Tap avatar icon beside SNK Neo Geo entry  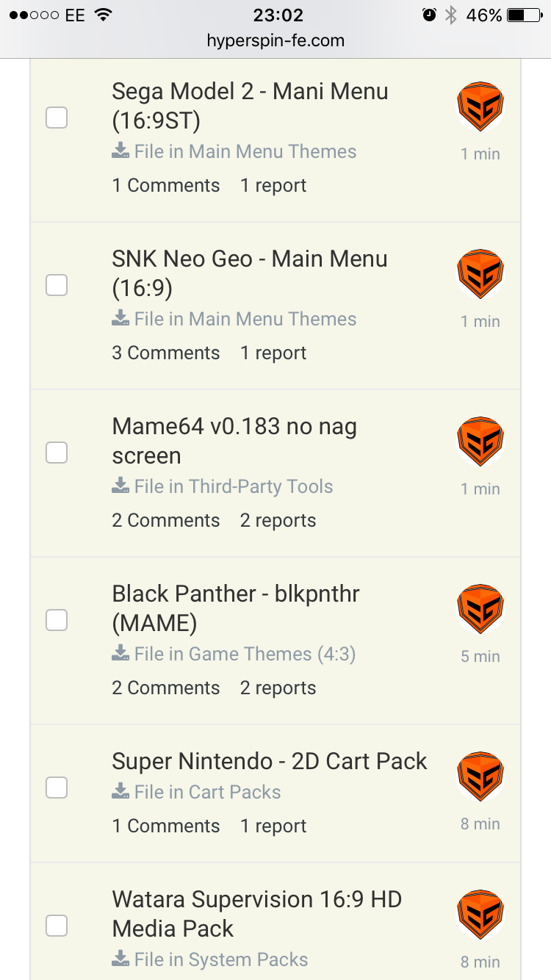coord(480,275)
